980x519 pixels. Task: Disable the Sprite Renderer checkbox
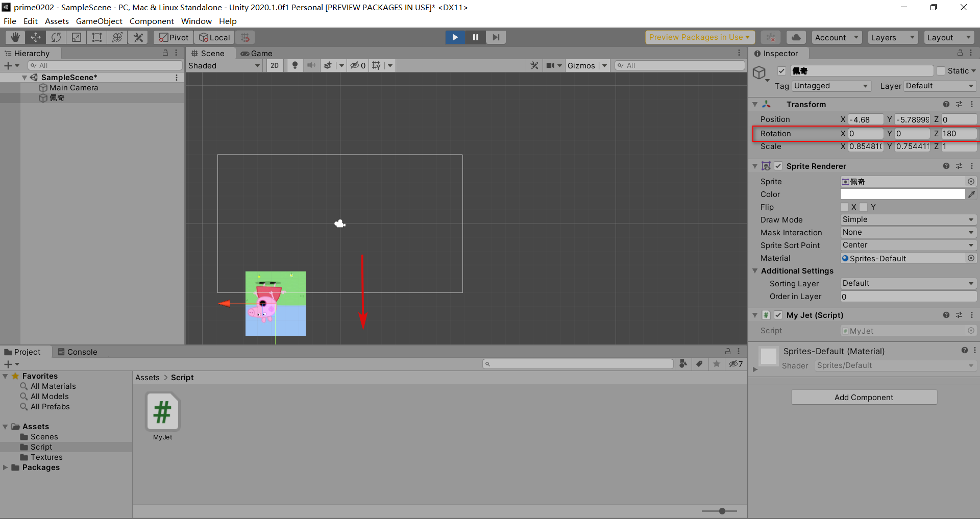click(778, 166)
